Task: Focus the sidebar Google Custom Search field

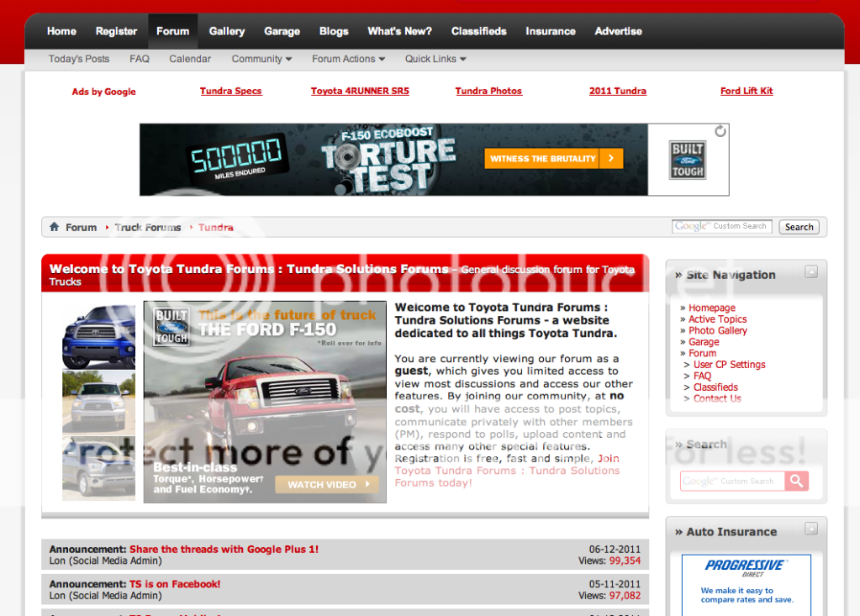Action: (x=733, y=482)
